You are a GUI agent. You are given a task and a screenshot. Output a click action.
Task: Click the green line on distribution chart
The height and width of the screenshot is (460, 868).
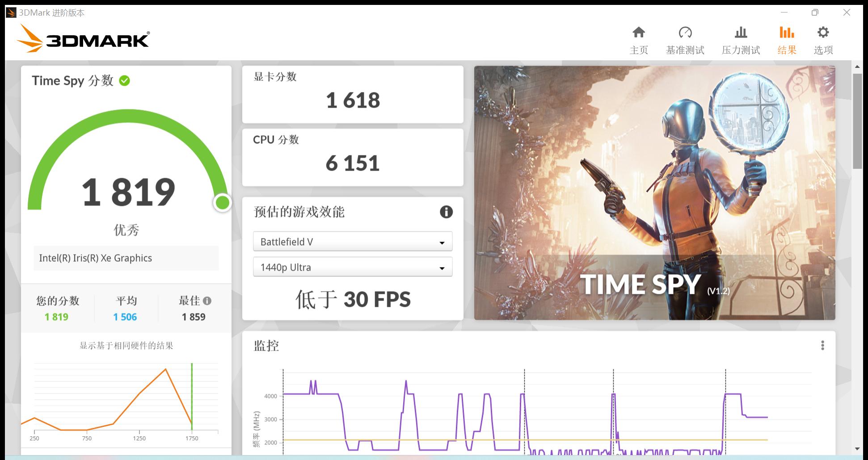click(x=192, y=397)
